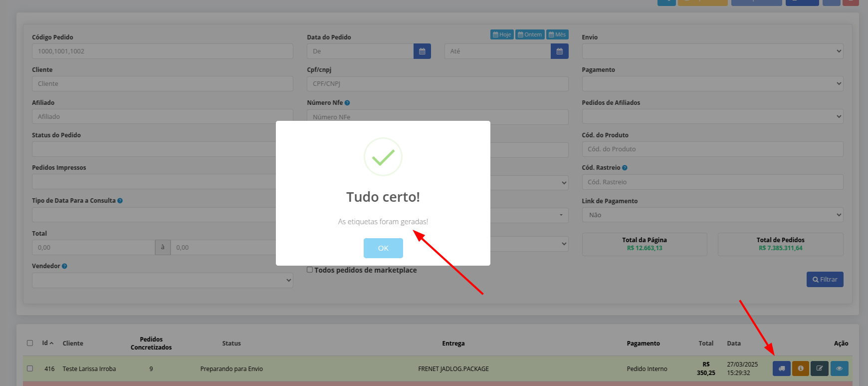
Task: Click the help icon beside Cód. Rastreio
Action: coord(625,168)
